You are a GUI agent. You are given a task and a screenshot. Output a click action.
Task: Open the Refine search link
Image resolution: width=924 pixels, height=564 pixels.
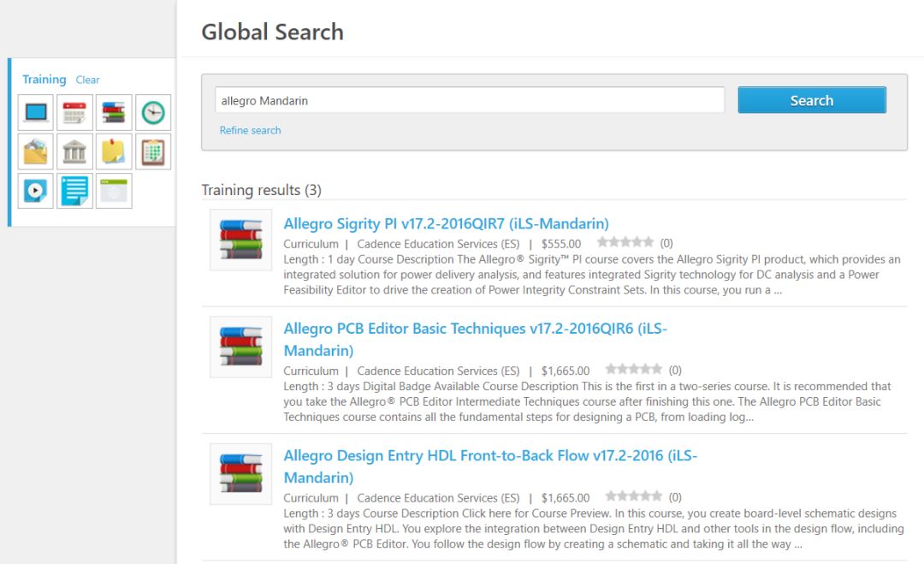tap(250, 130)
